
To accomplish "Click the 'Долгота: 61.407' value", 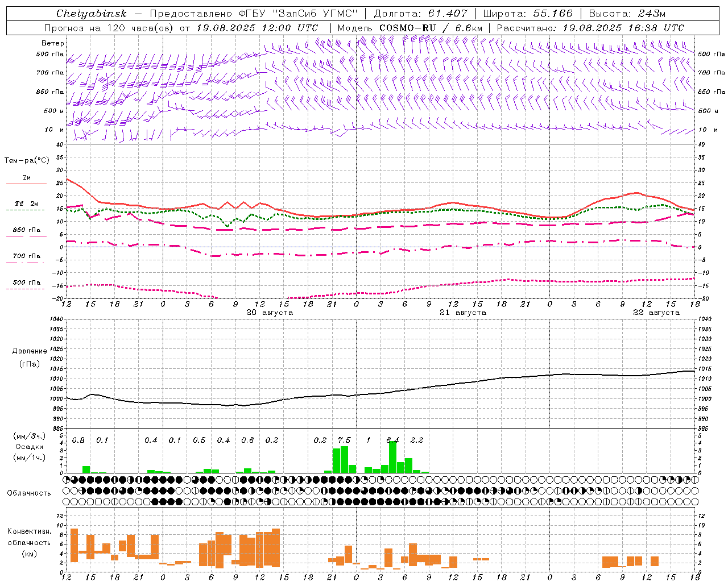I will 420,14.
